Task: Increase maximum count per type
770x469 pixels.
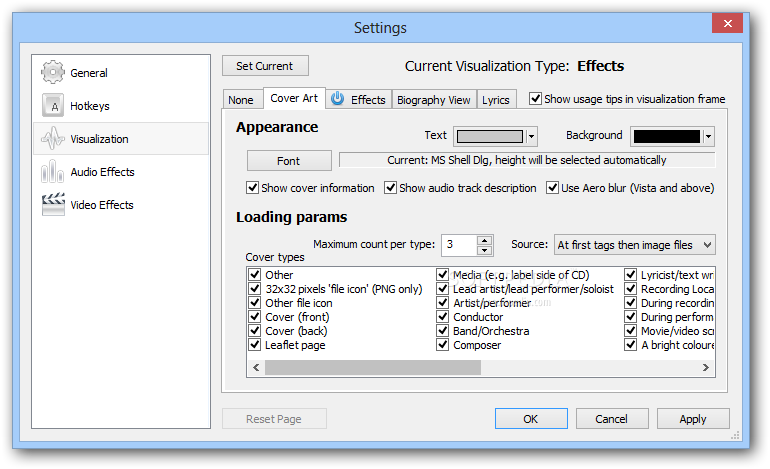Action: pos(485,240)
